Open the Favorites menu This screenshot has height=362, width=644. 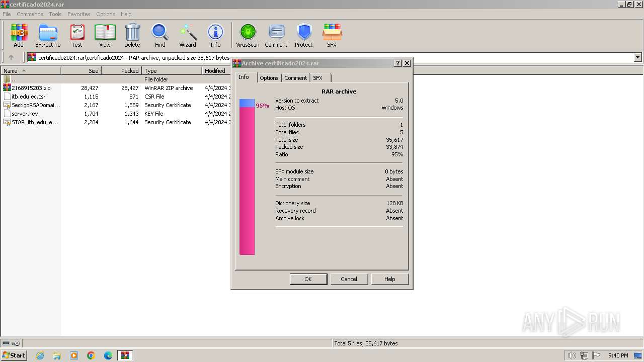coord(79,14)
